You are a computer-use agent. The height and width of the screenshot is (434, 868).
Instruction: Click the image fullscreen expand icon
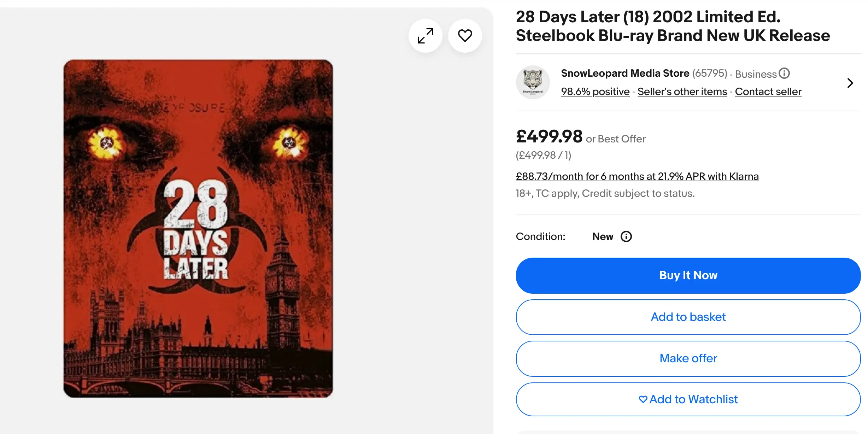coord(425,35)
